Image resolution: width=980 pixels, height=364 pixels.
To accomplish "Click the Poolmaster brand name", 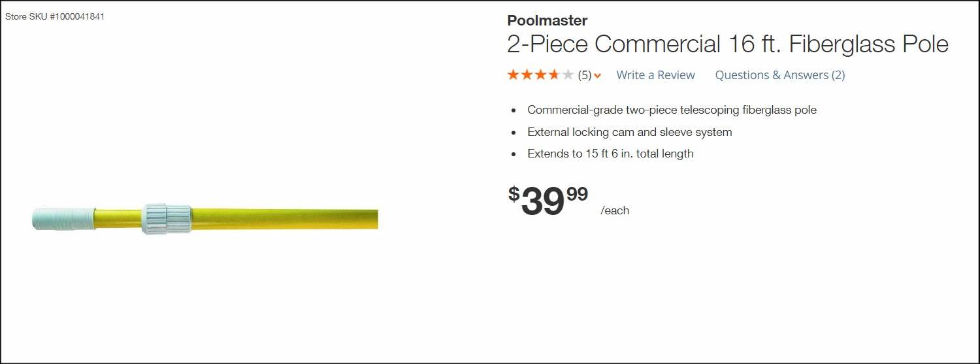I will coord(547,21).
